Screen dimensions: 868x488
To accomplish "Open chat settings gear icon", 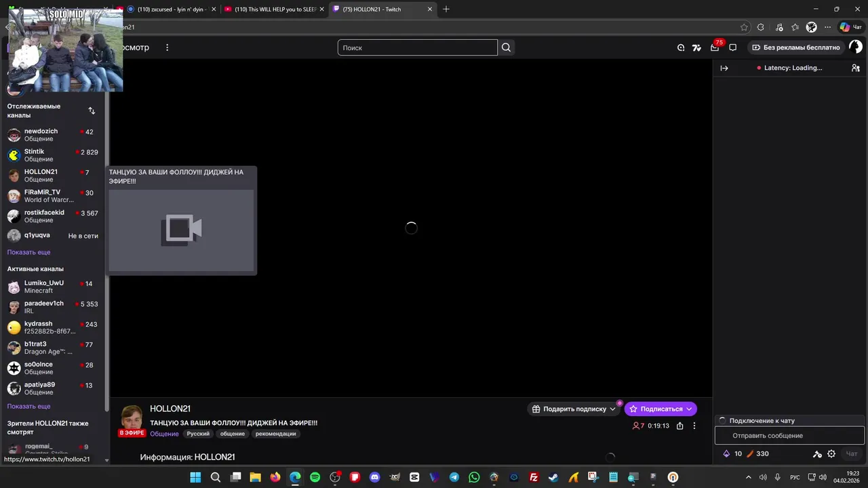I will 831,454.
